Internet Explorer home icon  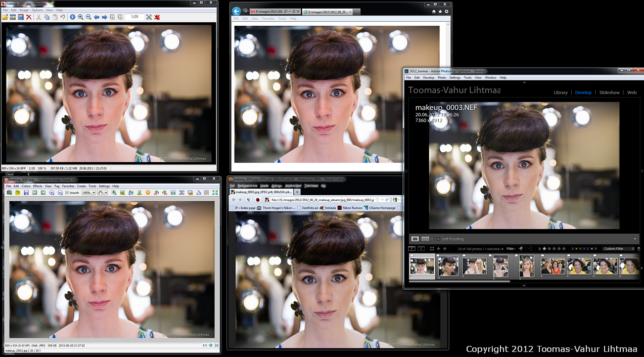point(434,11)
